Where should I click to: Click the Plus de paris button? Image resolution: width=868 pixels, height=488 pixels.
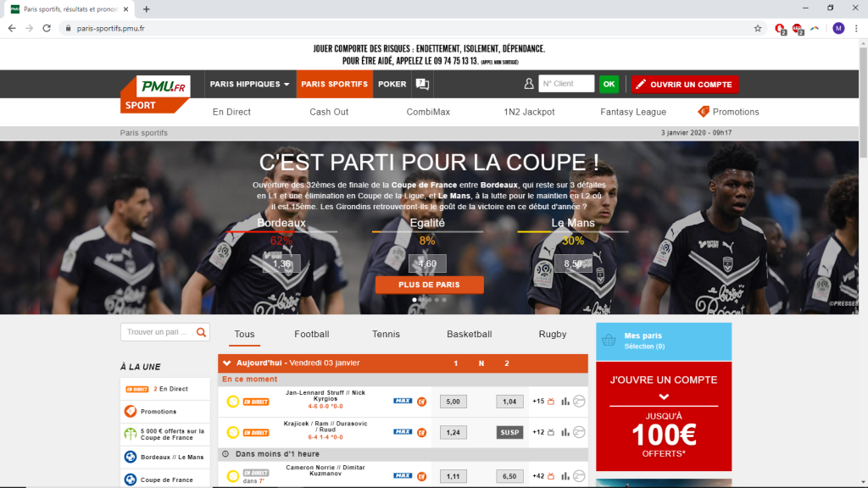pyautogui.click(x=429, y=285)
